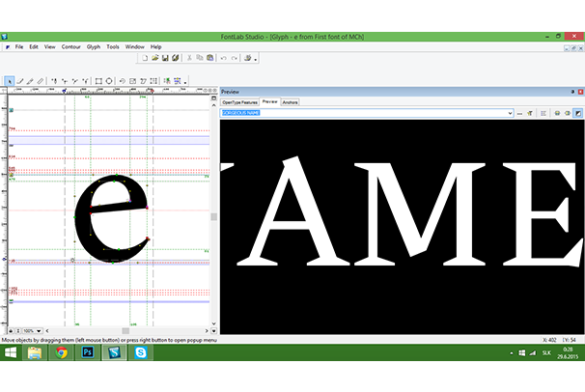
Task: Click the Open folder toolbar icon
Action: tap(154, 58)
